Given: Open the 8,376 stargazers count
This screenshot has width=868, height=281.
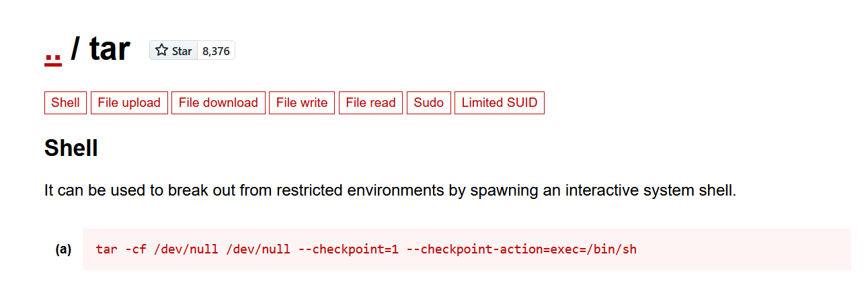Looking at the screenshot, I should (x=216, y=51).
